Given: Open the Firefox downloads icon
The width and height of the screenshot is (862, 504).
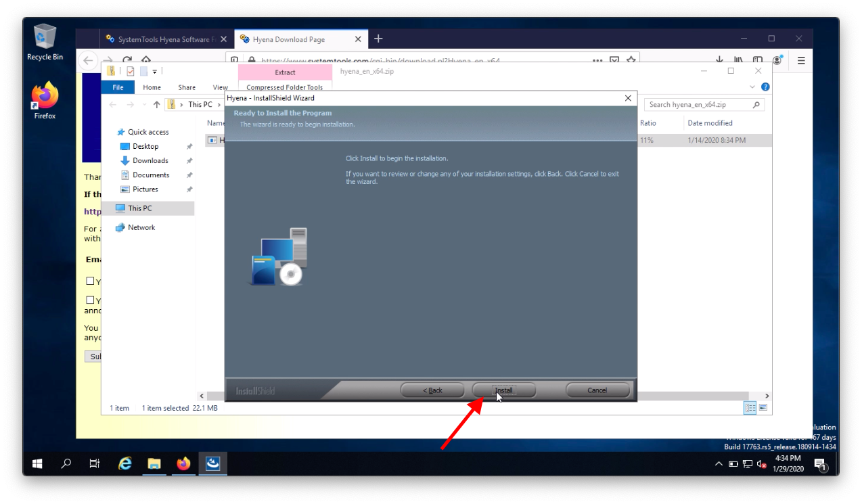Looking at the screenshot, I should pyautogui.click(x=719, y=60).
